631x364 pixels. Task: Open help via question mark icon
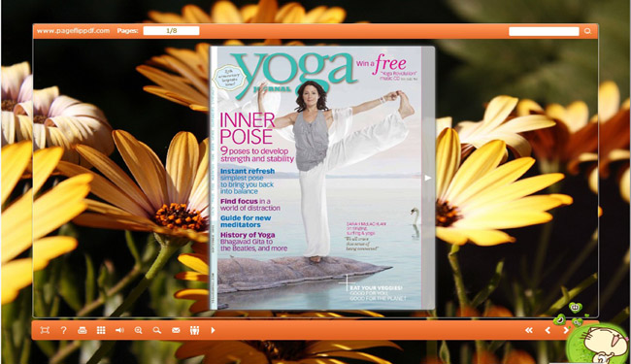coord(63,330)
